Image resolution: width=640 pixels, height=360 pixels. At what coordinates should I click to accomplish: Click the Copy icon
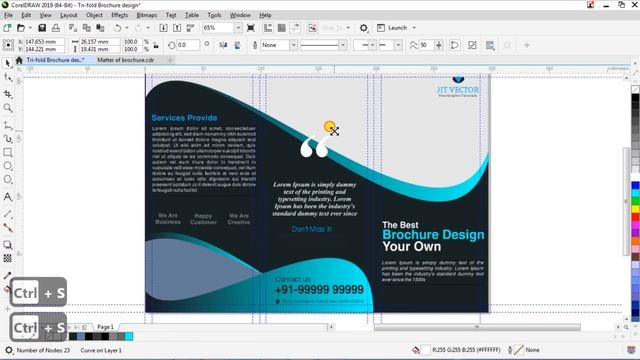pyautogui.click(x=87, y=28)
